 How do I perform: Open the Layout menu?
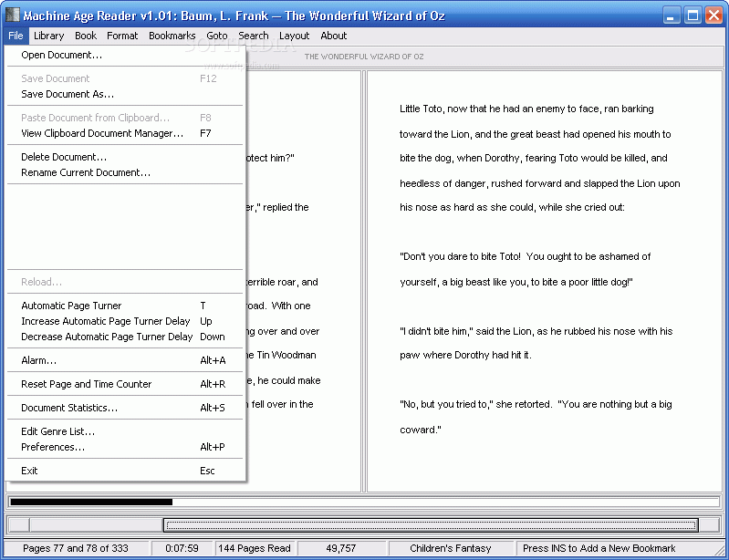(295, 36)
